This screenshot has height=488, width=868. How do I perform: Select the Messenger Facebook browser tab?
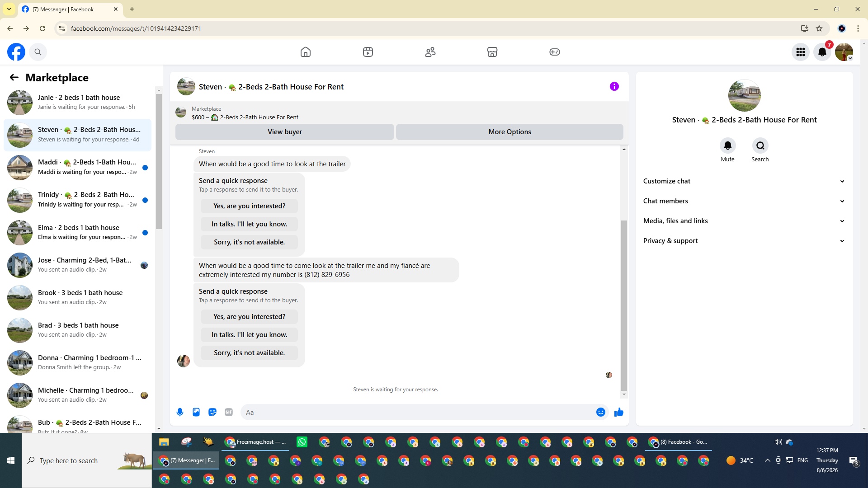(x=70, y=9)
